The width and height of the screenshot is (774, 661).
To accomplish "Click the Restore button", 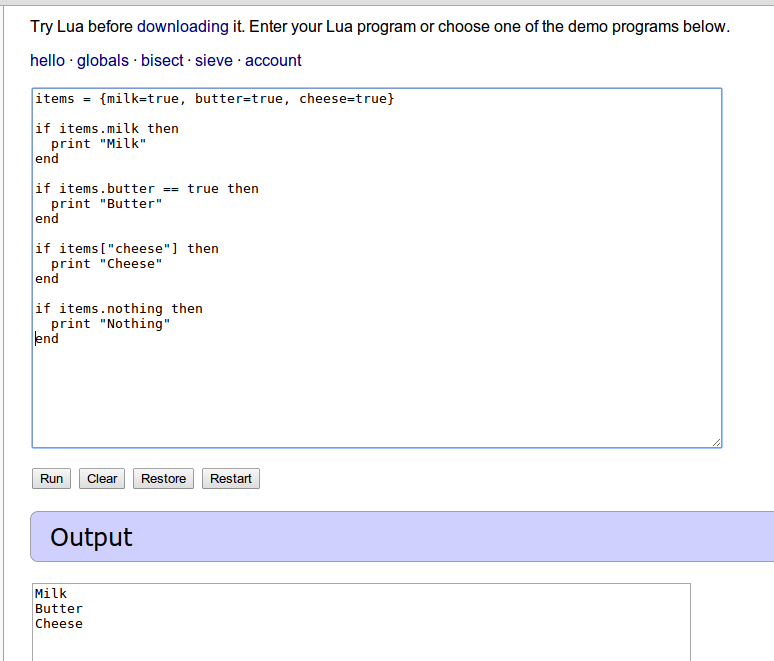I will point(163,478).
